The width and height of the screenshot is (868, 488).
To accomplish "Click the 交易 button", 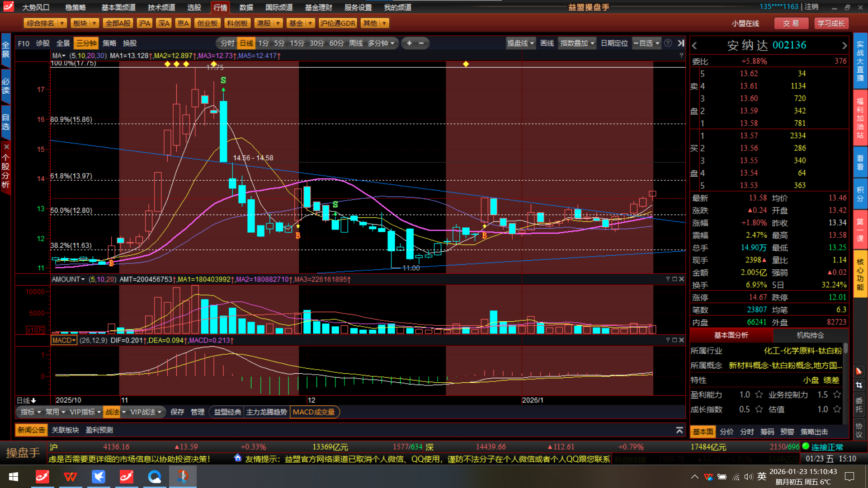I will pyautogui.click(x=791, y=23).
